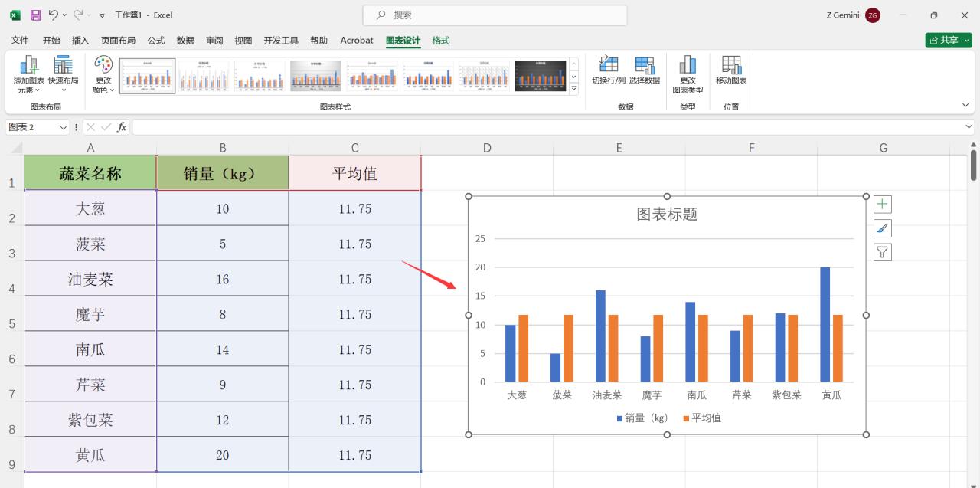Image resolution: width=980 pixels, height=488 pixels.
Task: Select column header A
Action: click(90, 148)
